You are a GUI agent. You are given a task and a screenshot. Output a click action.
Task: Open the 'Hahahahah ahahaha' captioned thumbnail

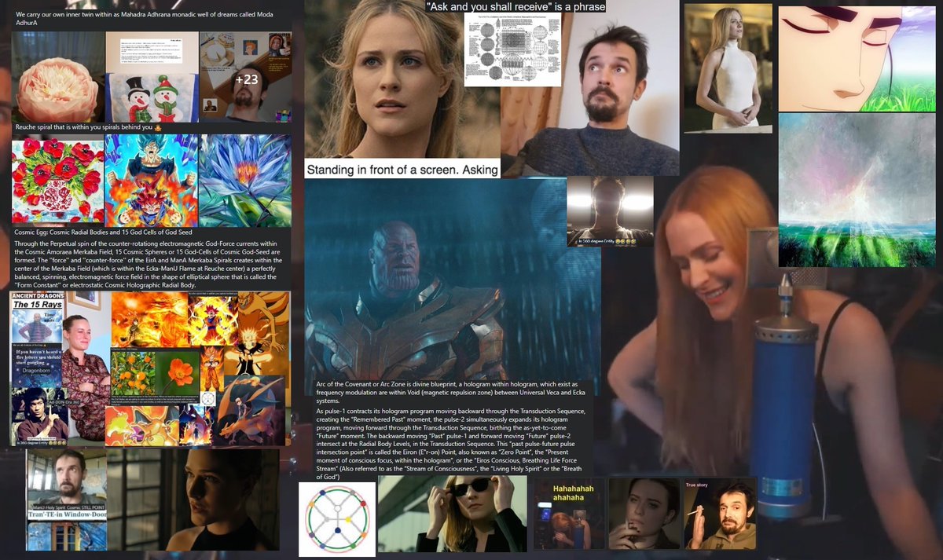coord(570,514)
